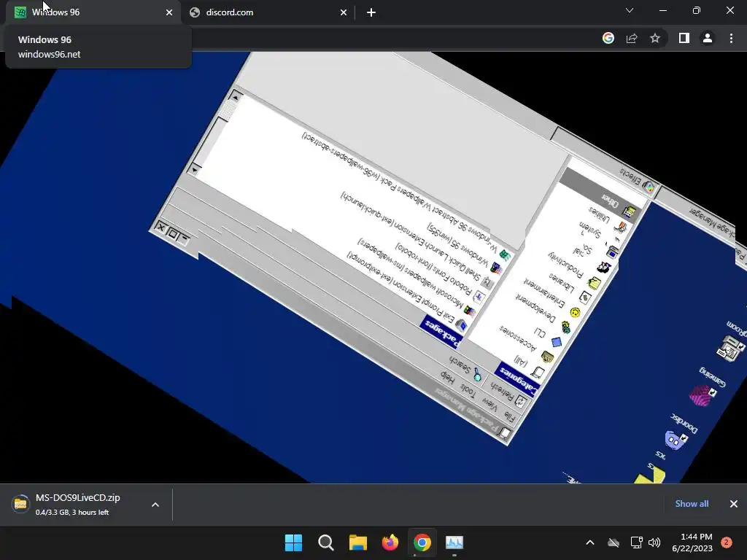Screen dimensions: 747x560
Task: Click the Google icon in the address bar
Action: pyautogui.click(x=608, y=38)
